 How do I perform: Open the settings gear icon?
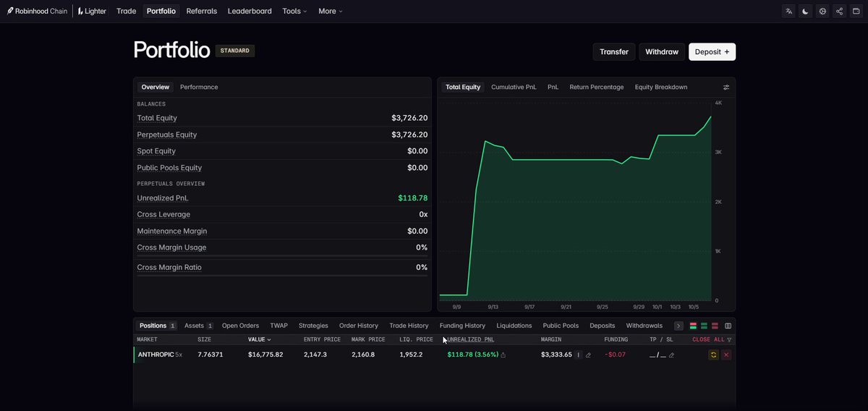(822, 11)
